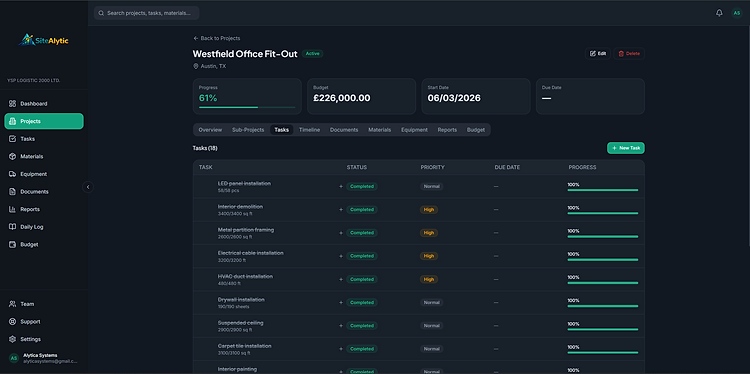Screen dimensions: 750x374
Task: Open status badge for HVAC duct installation
Action: click(x=362, y=279)
